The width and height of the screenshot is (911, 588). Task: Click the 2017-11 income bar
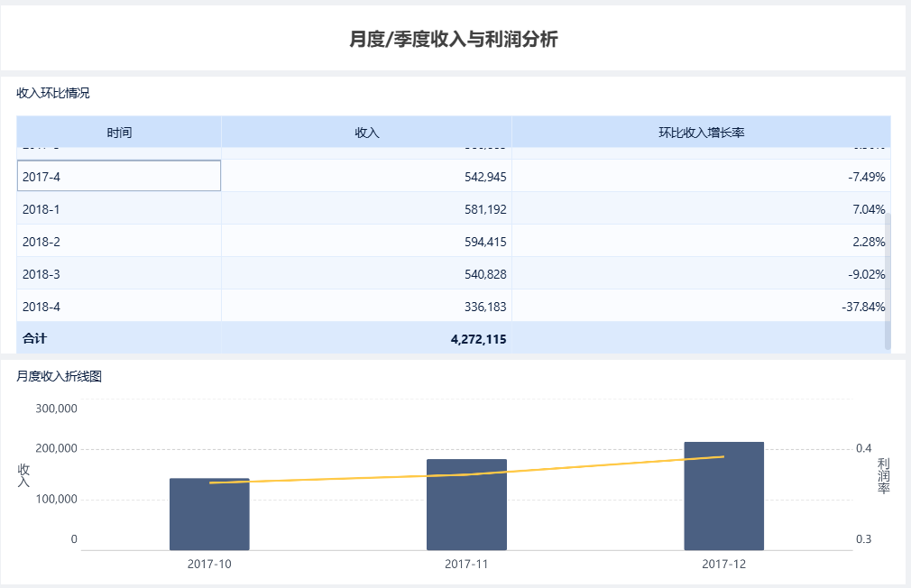(466, 504)
